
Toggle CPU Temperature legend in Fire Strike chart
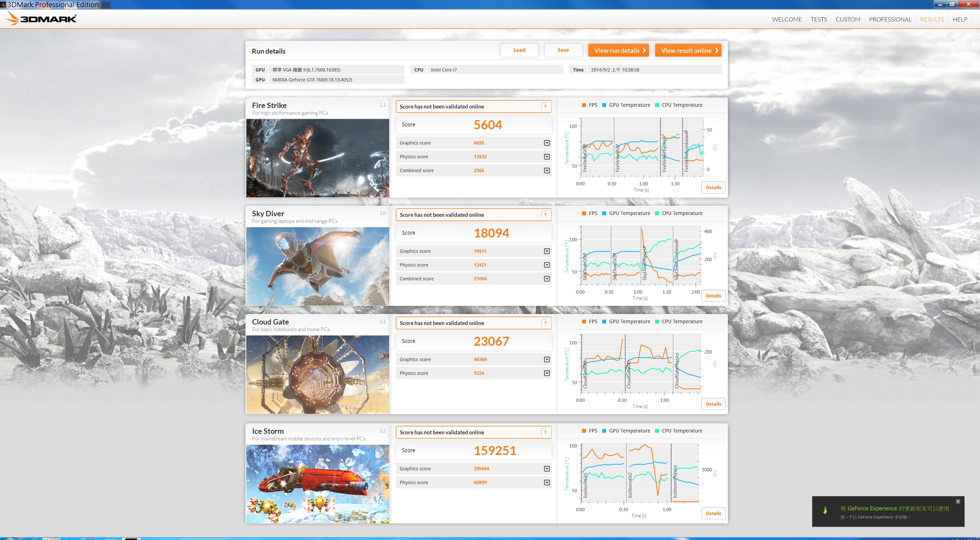click(x=679, y=105)
